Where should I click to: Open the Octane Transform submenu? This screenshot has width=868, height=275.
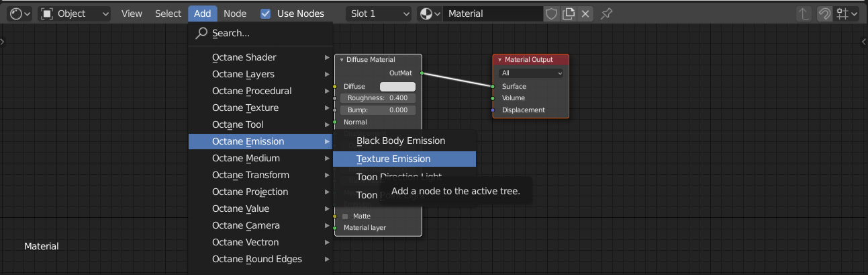click(260, 175)
